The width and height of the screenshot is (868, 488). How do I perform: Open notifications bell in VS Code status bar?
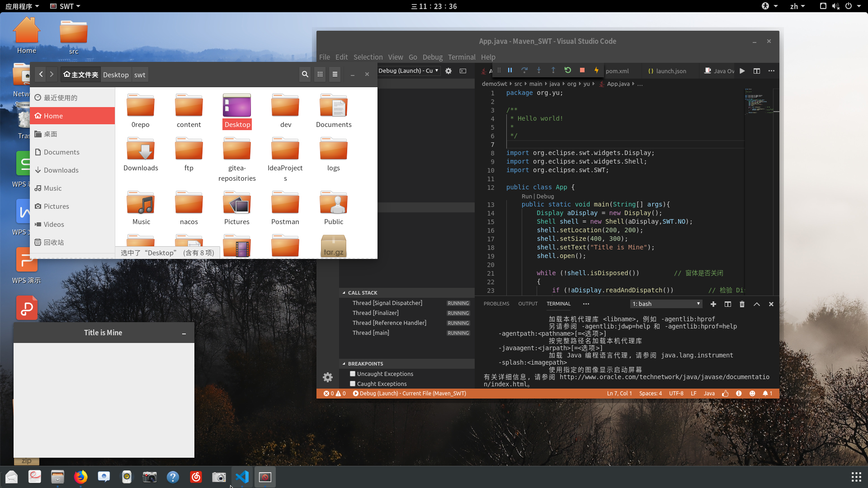[767, 394]
